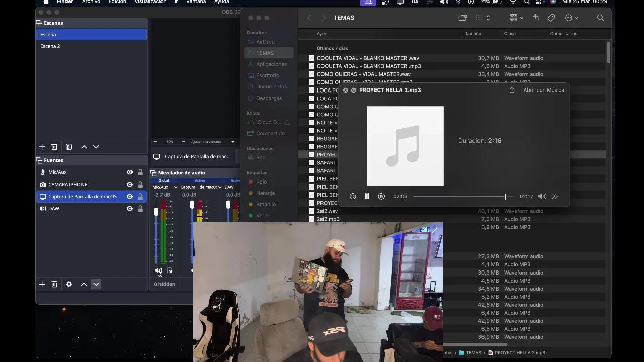Toggle Mic/Aux monitoring headphone icon in mixer

coord(170,270)
